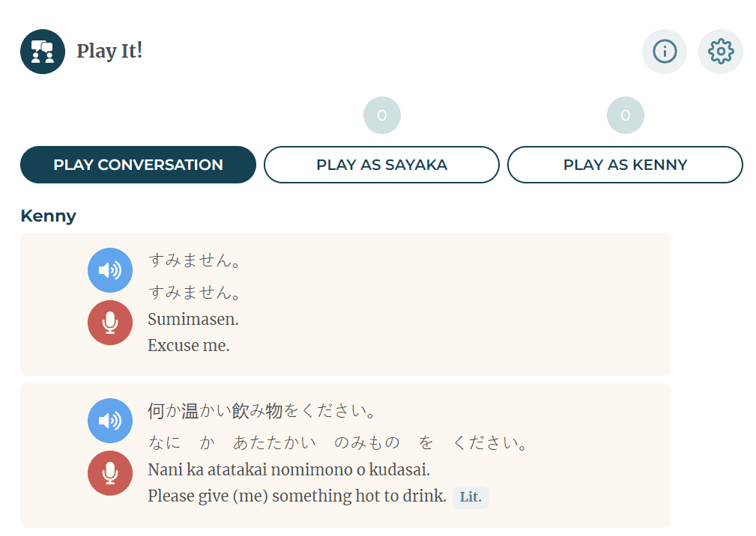Click the Japanese text すみません。
Viewport: 756px width, 536px height.
click(194, 261)
